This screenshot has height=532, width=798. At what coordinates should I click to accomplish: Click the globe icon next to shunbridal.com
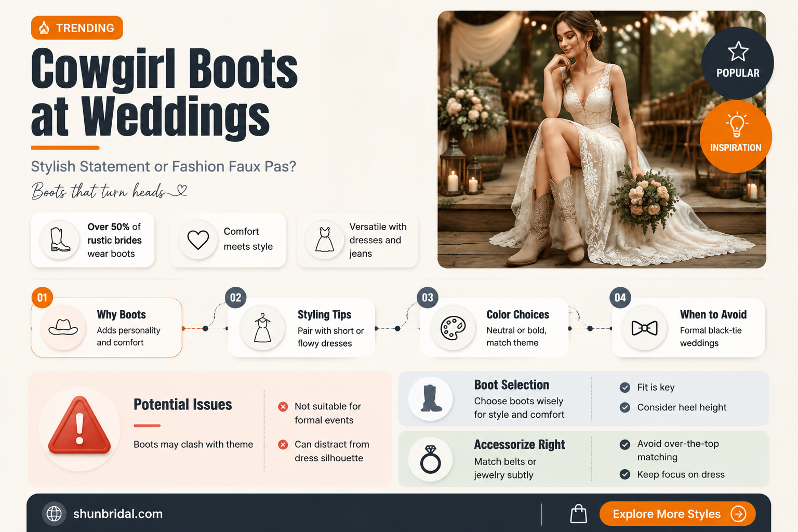point(54,514)
